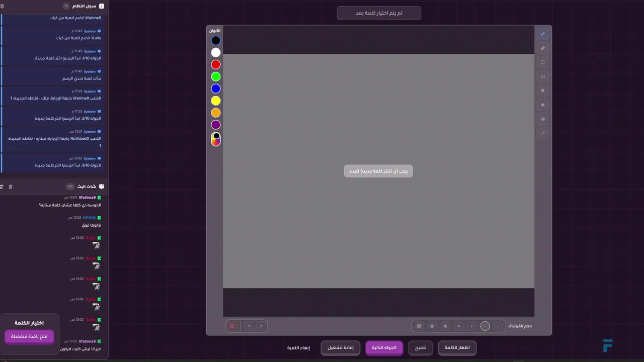Click the سجل النظام log count badge
The width and height of the screenshot is (644, 362).
coord(66,6)
